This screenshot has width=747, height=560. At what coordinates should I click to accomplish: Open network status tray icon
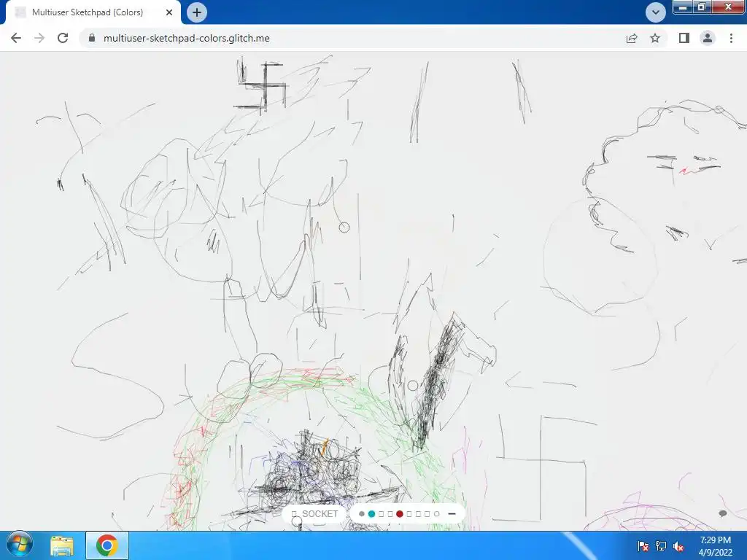point(661,546)
